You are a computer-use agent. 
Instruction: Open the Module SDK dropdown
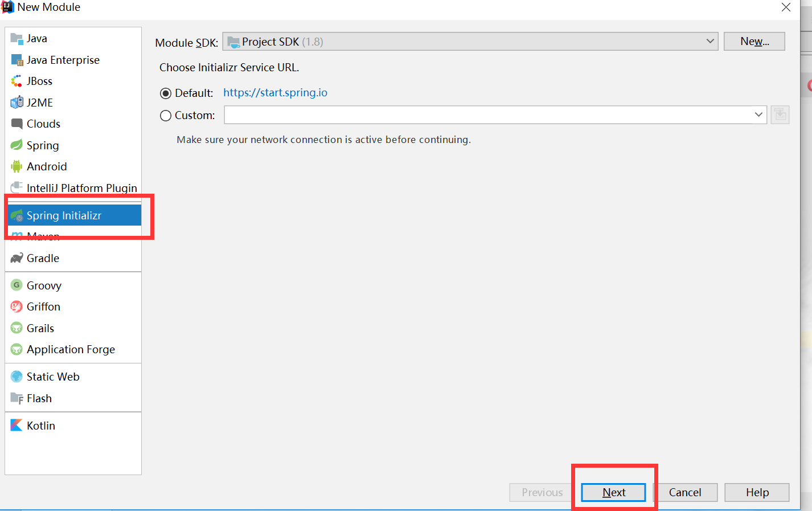click(x=470, y=42)
